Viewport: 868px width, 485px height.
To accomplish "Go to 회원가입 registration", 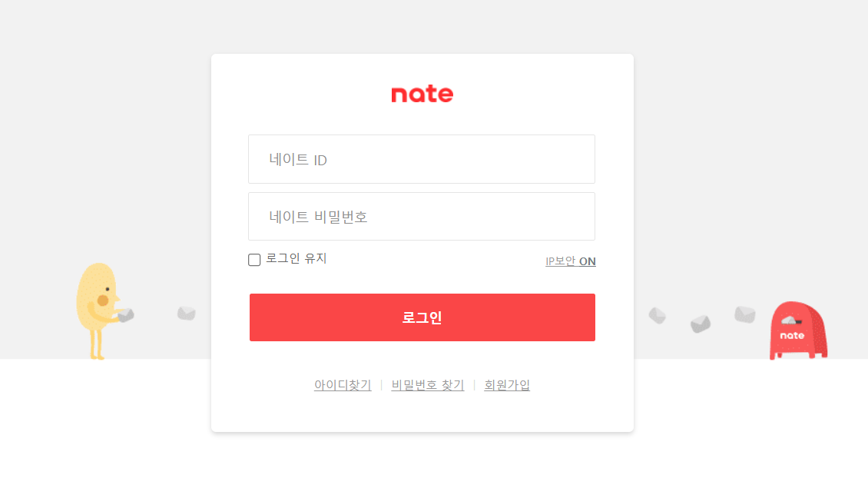I will click(x=506, y=385).
